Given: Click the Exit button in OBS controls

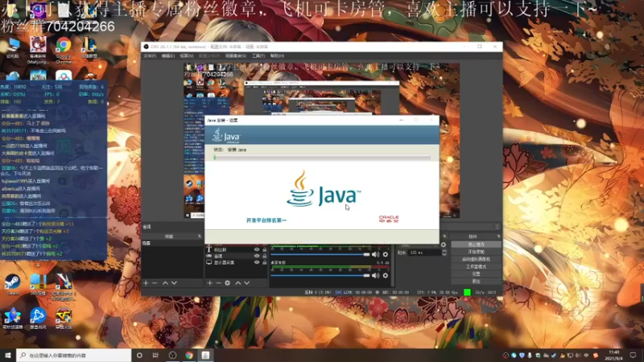Looking at the screenshot, I should click(x=476, y=281).
